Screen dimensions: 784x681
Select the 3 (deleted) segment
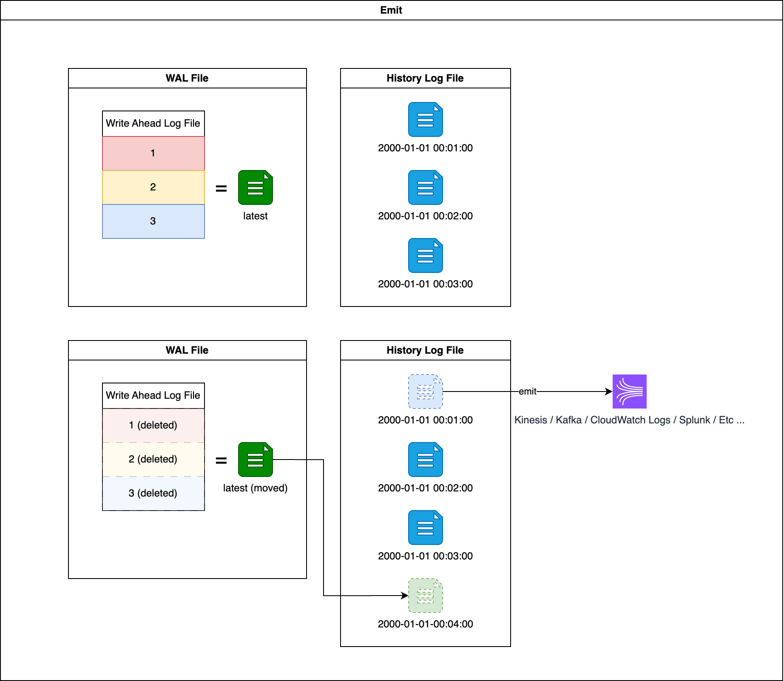(153, 494)
